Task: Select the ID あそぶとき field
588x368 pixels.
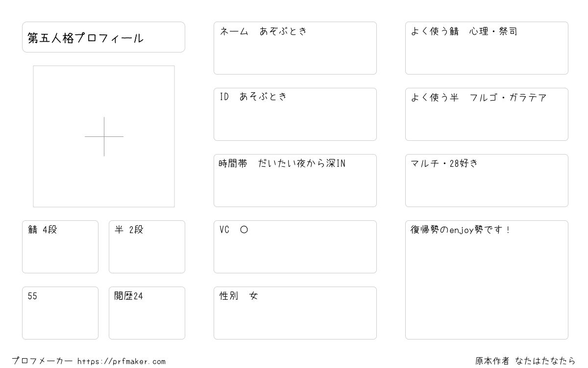Action: coord(295,114)
